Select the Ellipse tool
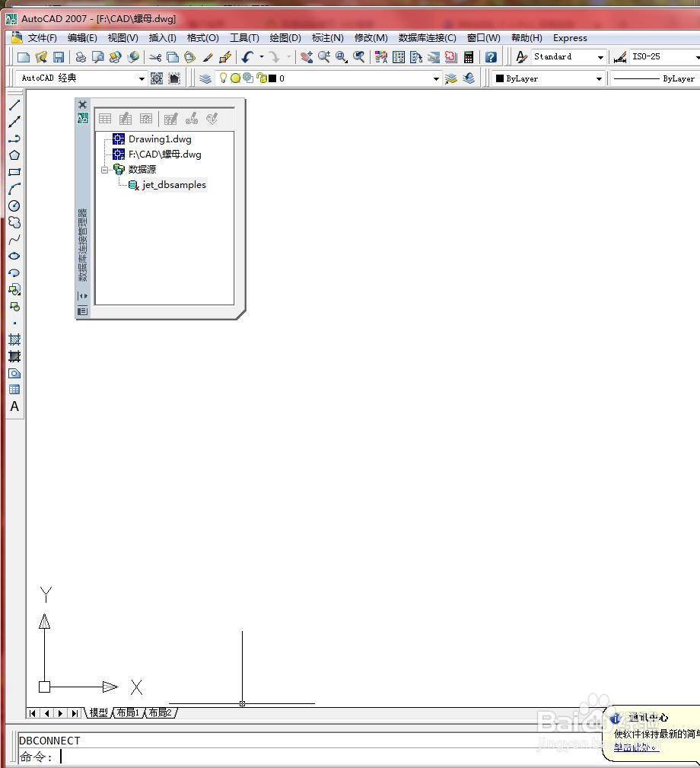 point(14,257)
